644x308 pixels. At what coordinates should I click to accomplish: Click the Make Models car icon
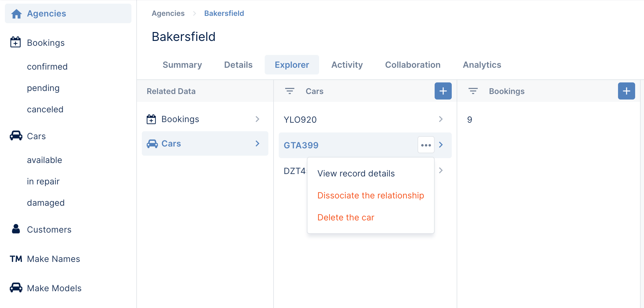(x=16, y=288)
